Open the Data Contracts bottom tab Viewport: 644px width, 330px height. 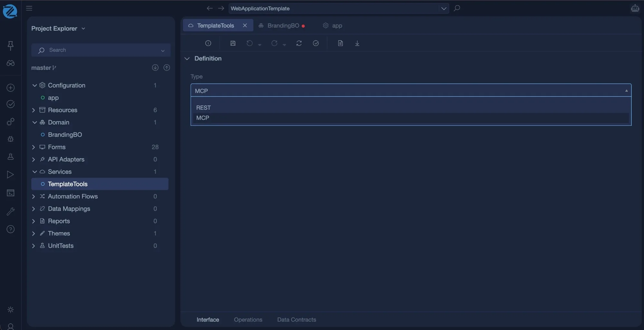pyautogui.click(x=297, y=320)
